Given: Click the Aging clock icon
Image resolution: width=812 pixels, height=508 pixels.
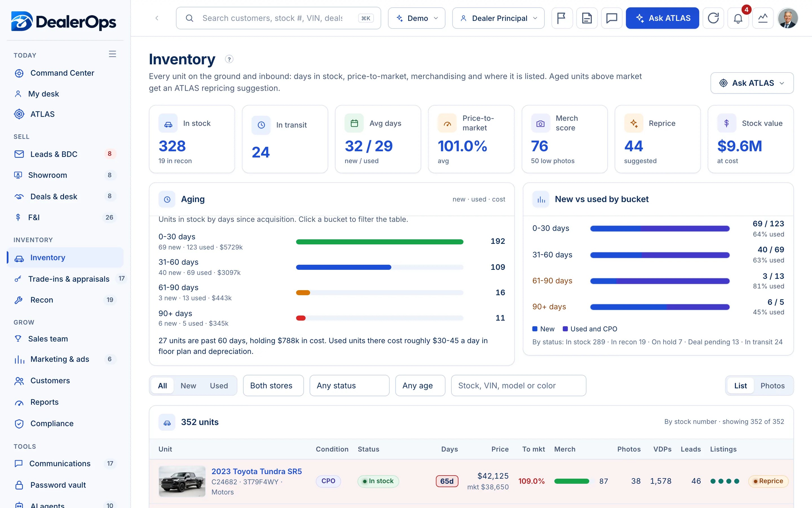Looking at the screenshot, I should click(167, 199).
